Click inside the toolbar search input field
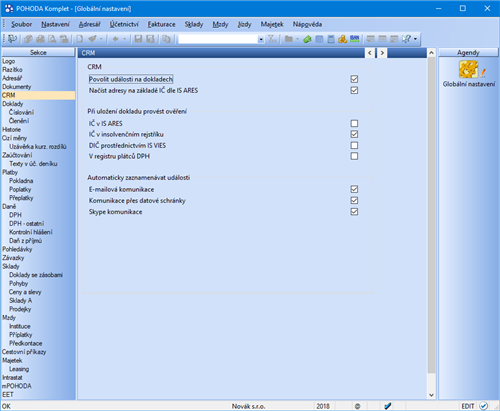The width and height of the screenshot is (500, 411). pyautogui.click(x=218, y=39)
